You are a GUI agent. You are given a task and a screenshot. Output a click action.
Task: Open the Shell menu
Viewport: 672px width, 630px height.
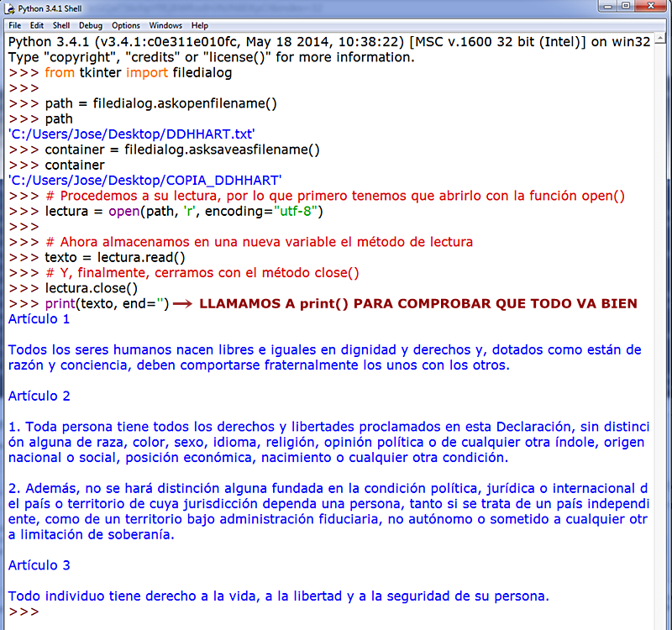pyautogui.click(x=60, y=25)
